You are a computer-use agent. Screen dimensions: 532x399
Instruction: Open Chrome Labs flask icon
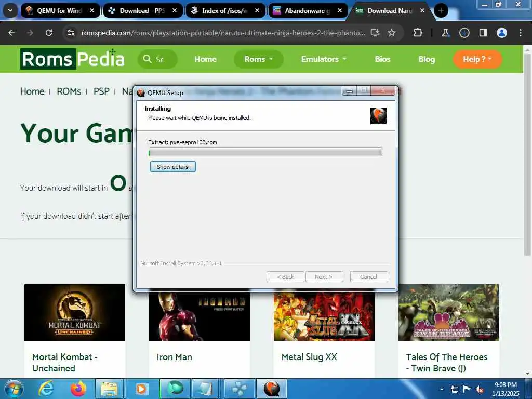(x=445, y=33)
